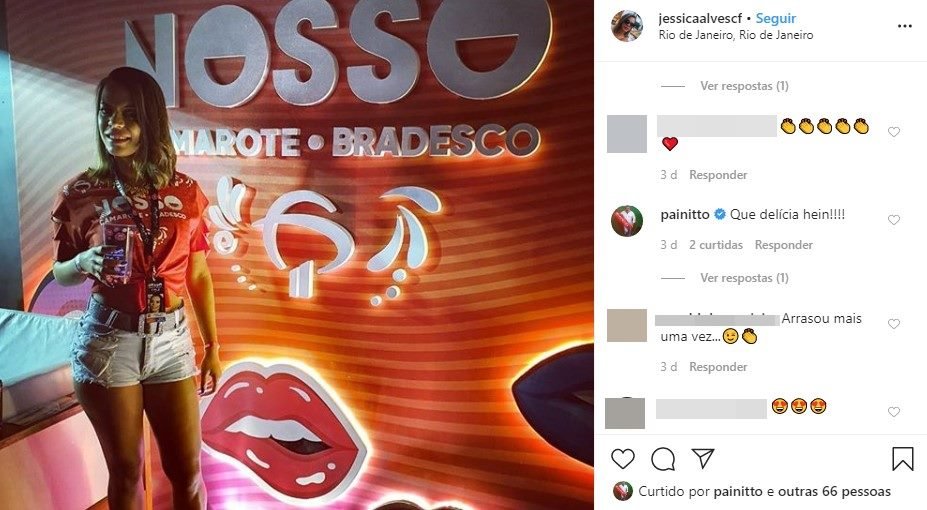Screen dimensions: 927x510
Task: Open the jessicaalvescf username link
Action: coord(700,19)
